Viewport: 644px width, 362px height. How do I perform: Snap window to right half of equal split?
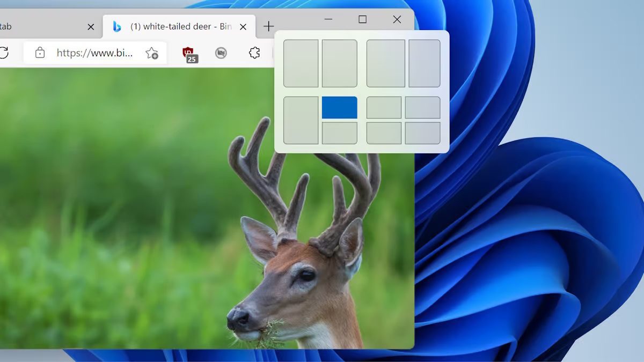coord(340,63)
